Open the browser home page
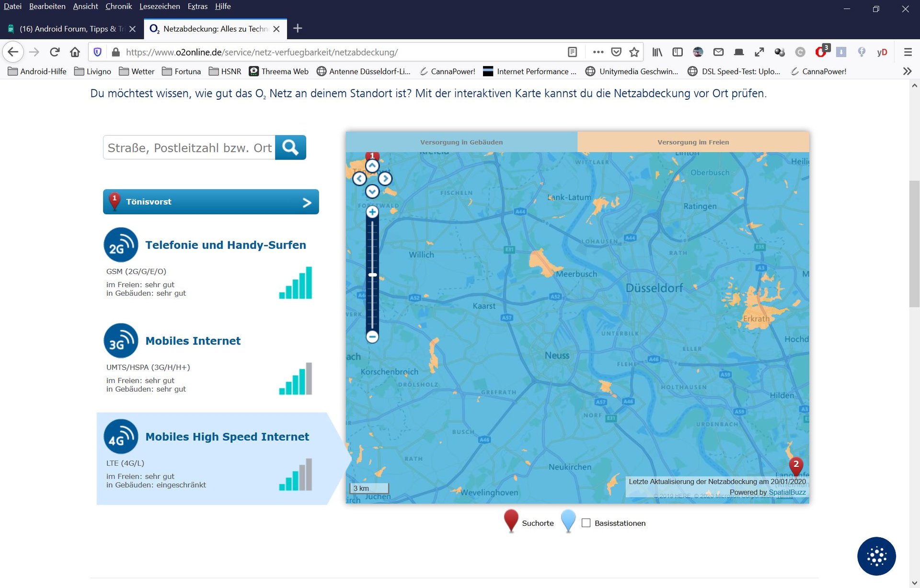 click(75, 52)
